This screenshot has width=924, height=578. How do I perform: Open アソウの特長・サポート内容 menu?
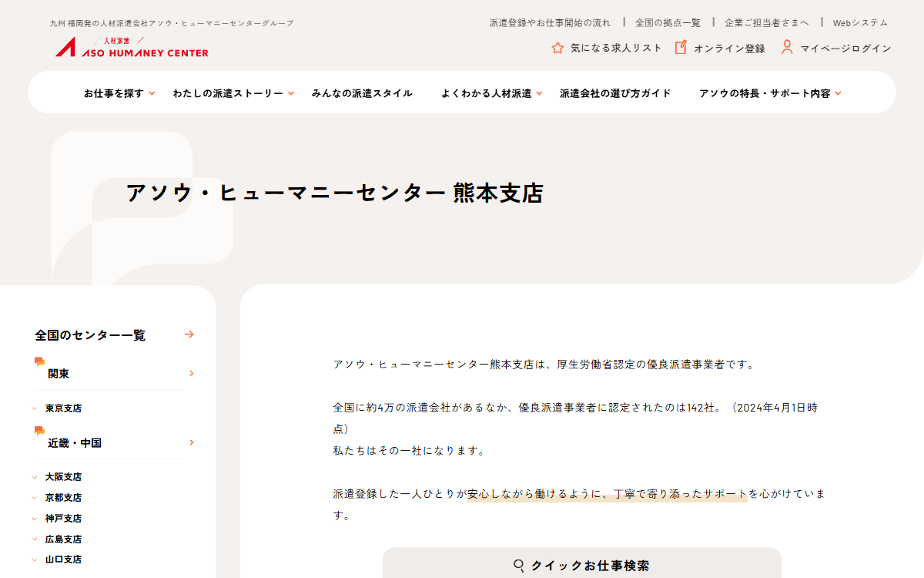[765, 93]
